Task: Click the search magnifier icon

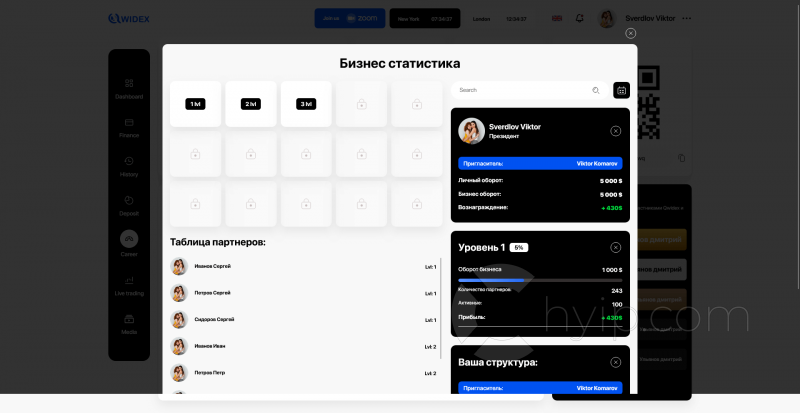Action: point(595,90)
